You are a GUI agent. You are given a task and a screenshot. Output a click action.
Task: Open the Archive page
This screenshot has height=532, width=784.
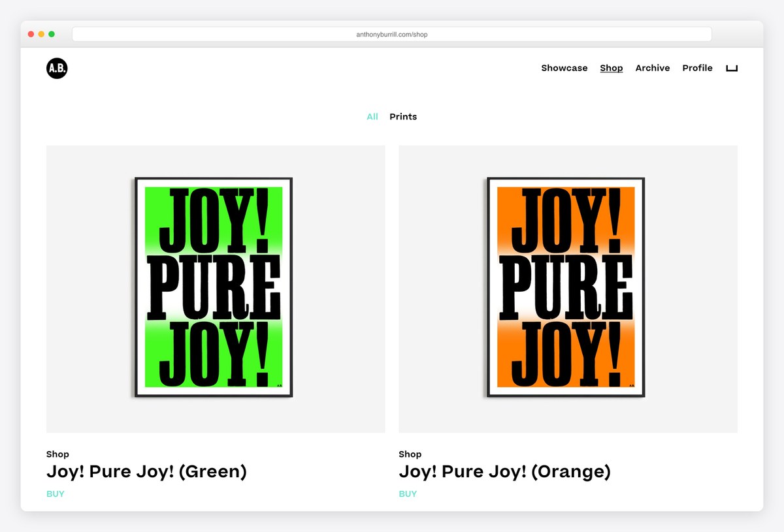[x=653, y=68]
